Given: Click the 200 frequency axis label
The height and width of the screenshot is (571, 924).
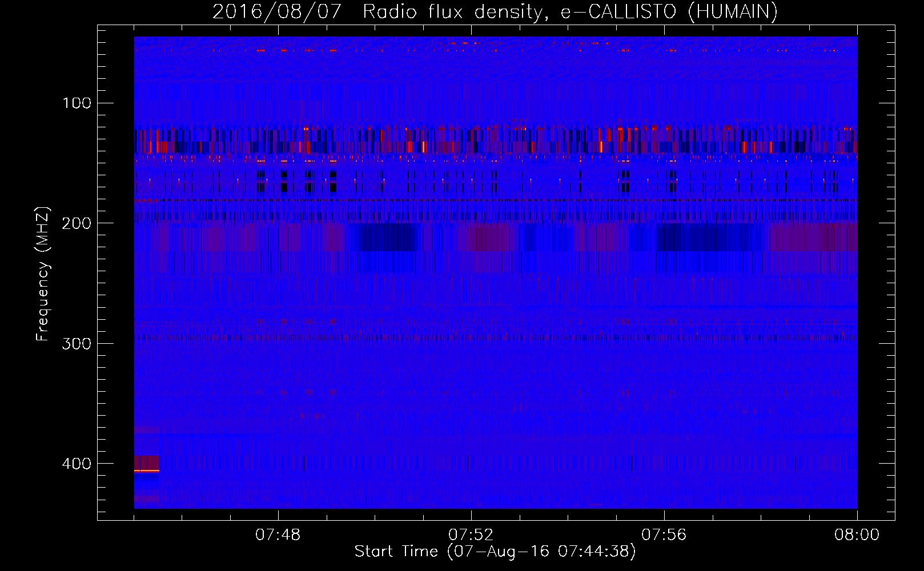Looking at the screenshot, I should tap(77, 223).
